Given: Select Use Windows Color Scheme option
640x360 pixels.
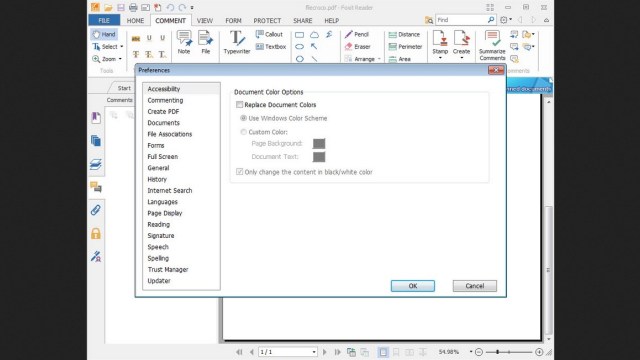Looking at the screenshot, I should 244,118.
